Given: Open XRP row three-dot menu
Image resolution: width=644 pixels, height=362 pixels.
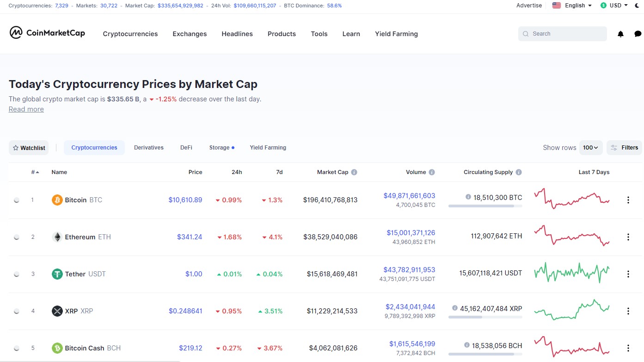Looking at the screenshot, I should click(628, 311).
